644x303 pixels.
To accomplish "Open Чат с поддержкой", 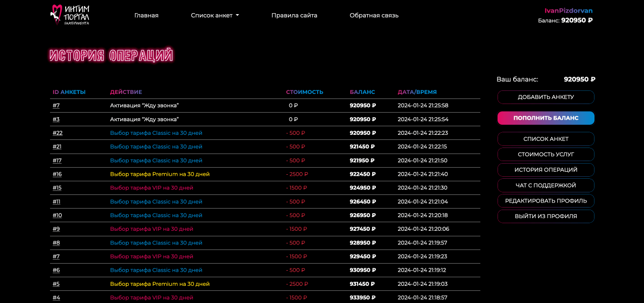I will pos(546,185).
